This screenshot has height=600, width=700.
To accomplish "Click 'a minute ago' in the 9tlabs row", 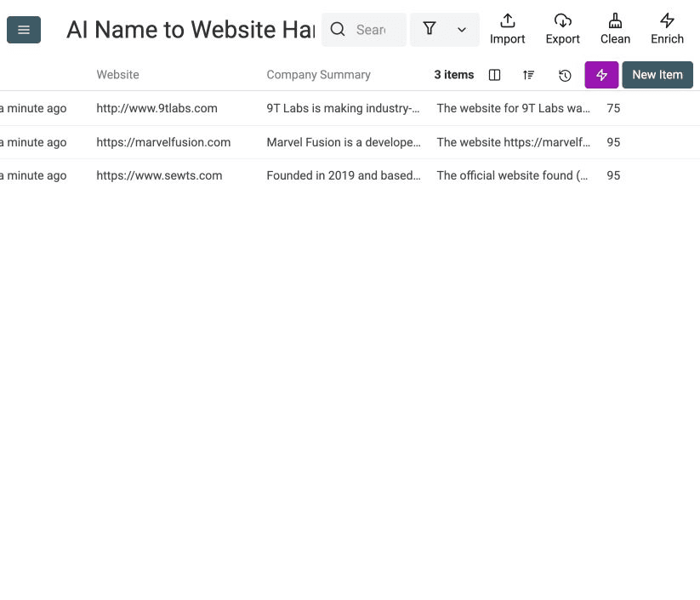I will point(33,108).
